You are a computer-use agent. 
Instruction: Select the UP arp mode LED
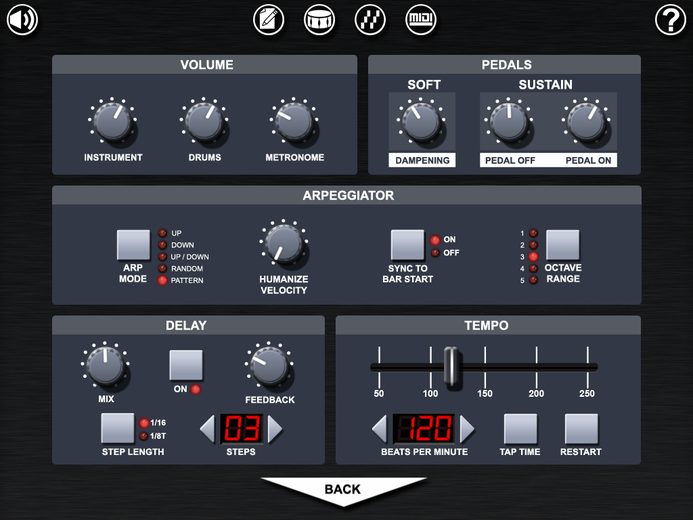pos(163,233)
